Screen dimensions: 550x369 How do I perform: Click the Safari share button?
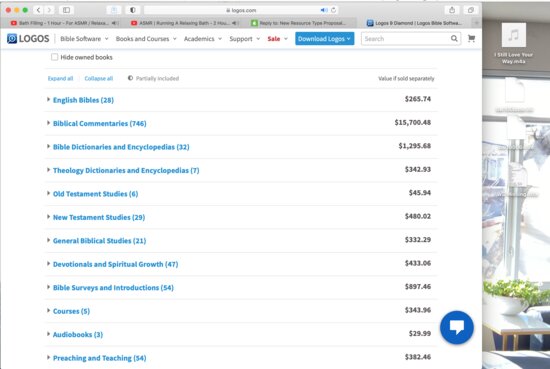(x=452, y=10)
